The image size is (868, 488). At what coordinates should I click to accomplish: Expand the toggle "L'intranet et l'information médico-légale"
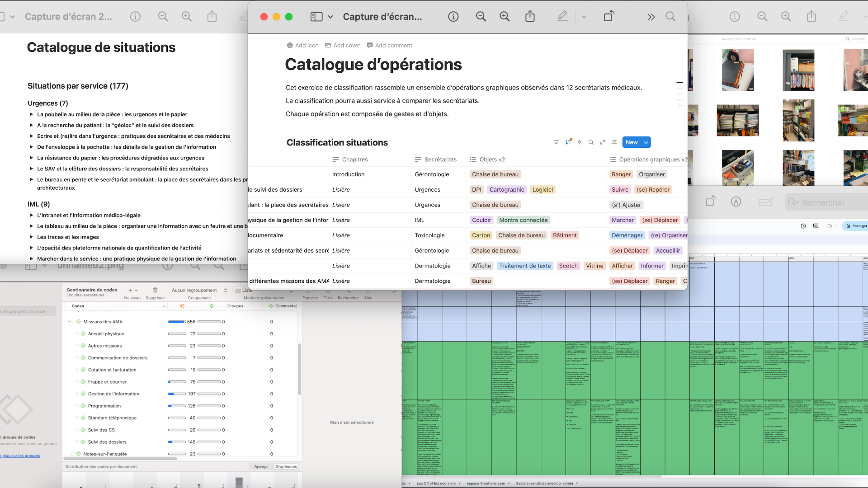(x=32, y=215)
